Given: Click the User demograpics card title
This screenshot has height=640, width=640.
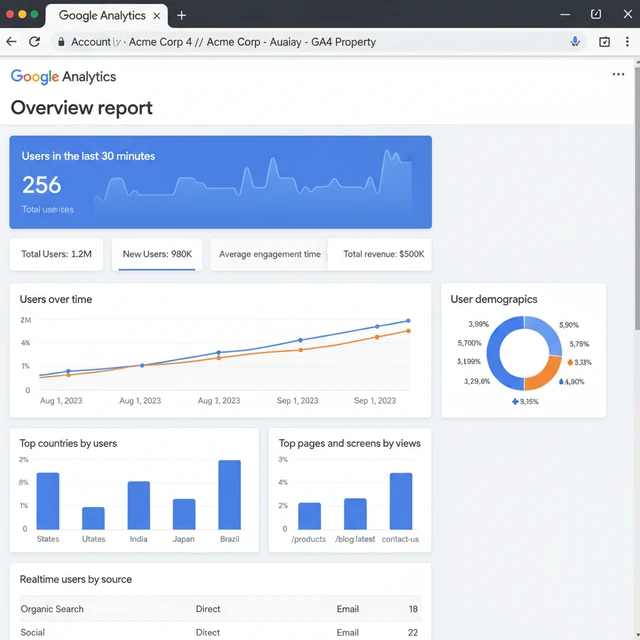Looking at the screenshot, I should 494,299.
